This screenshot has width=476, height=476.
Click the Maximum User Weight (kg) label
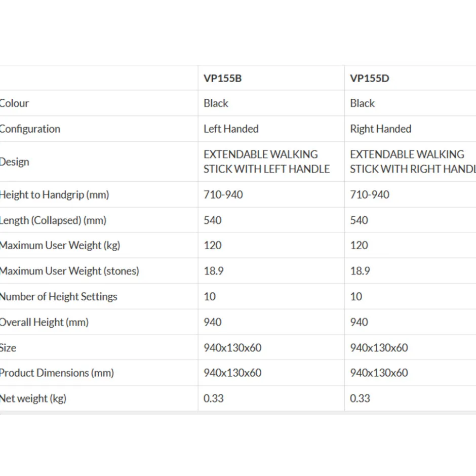point(60,245)
